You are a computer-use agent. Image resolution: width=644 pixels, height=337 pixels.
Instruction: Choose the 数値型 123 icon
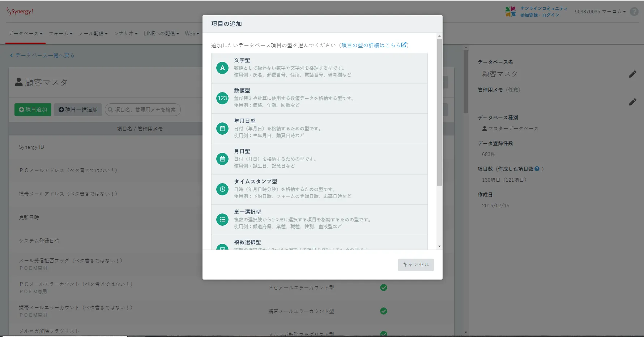pos(222,98)
